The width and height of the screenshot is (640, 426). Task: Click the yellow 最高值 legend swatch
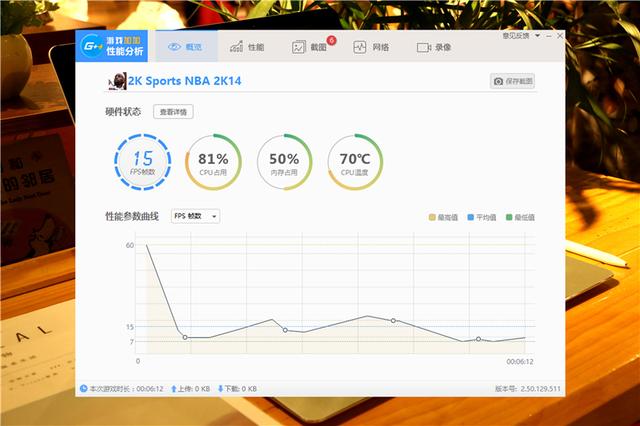click(432, 217)
